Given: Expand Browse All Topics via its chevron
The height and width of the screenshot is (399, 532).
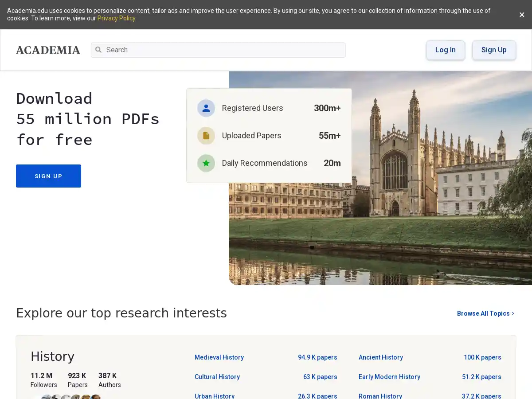Looking at the screenshot, I should [513, 313].
